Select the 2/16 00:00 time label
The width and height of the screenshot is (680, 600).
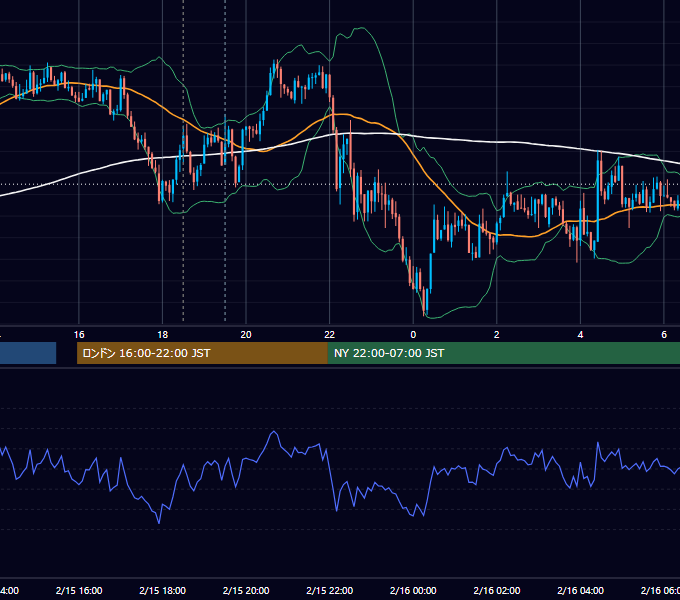pyautogui.click(x=413, y=590)
